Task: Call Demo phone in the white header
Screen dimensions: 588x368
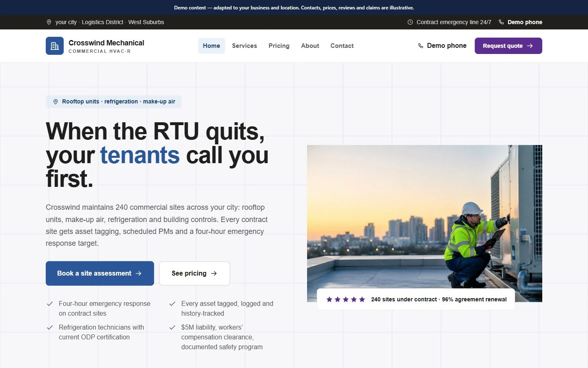Action: click(442, 46)
